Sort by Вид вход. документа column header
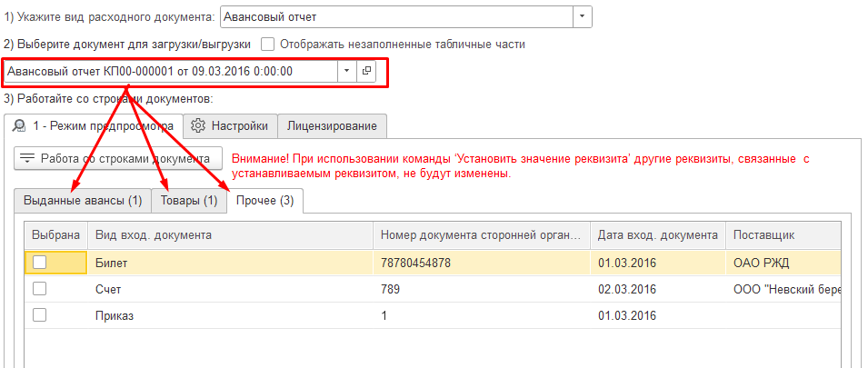The width and height of the screenshot is (868, 368). tap(231, 235)
